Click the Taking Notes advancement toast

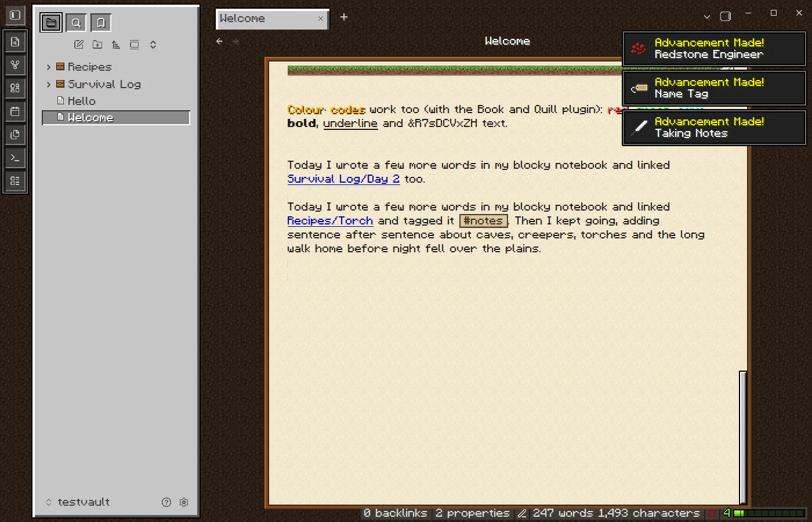coord(714,128)
